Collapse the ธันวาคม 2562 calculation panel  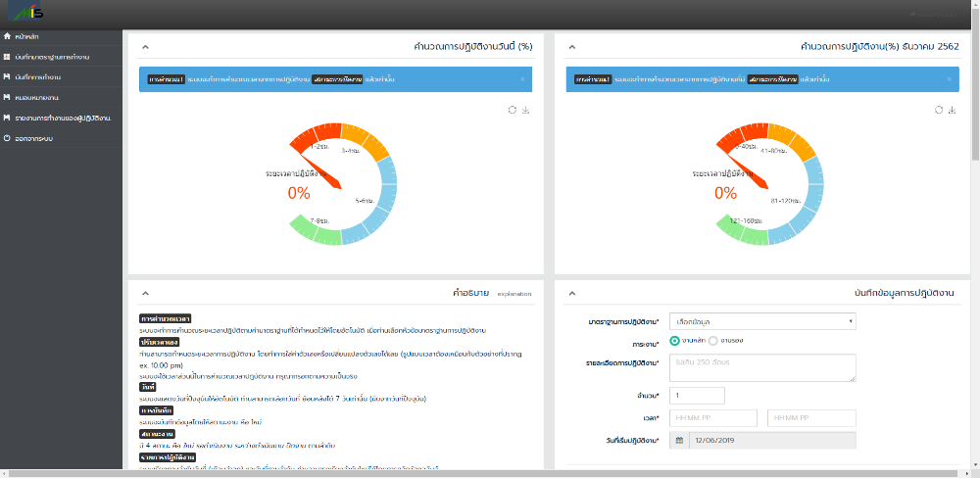572,47
